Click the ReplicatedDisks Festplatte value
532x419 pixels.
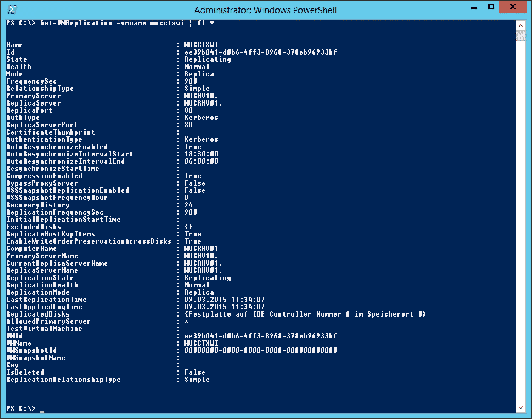[305, 314]
